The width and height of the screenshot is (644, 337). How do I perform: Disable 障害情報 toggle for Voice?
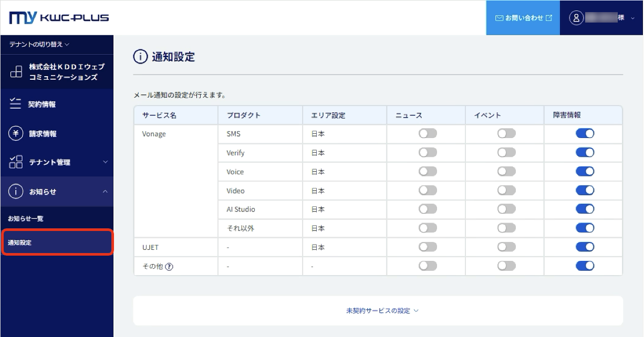tap(585, 171)
